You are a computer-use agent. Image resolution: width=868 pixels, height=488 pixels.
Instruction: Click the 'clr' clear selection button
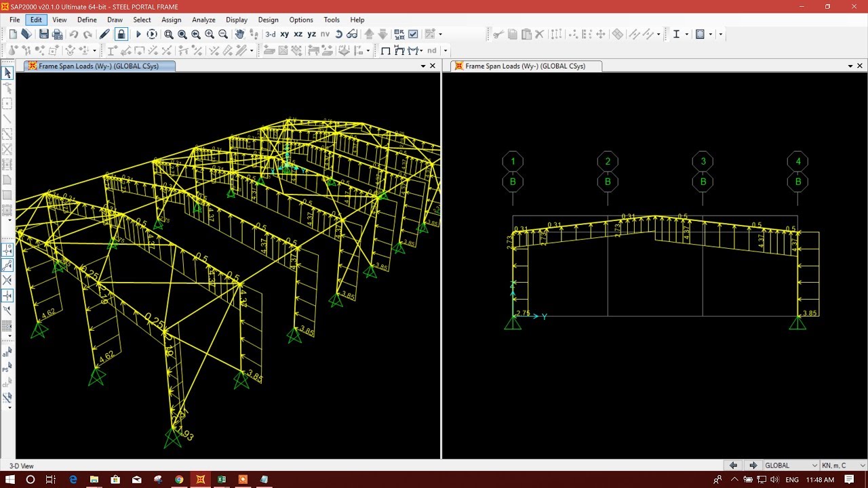pos(7,383)
